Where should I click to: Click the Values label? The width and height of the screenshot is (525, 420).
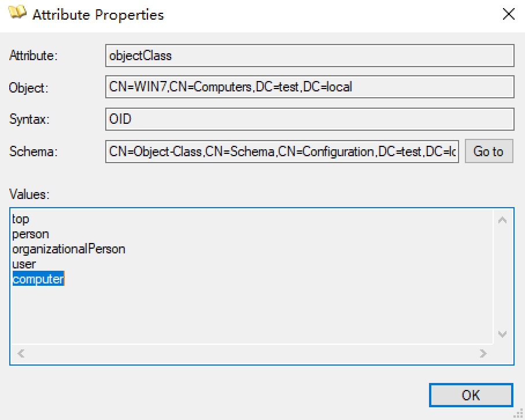tap(29, 195)
